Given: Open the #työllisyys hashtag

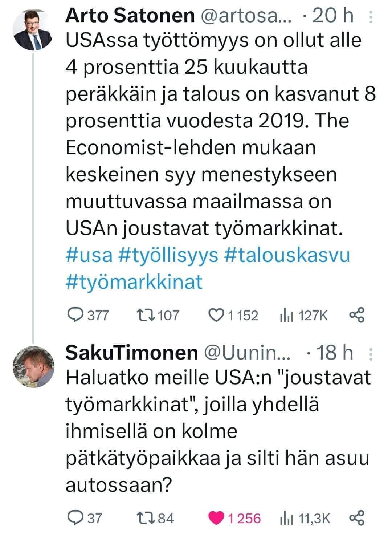Looking at the screenshot, I should pyautogui.click(x=168, y=255).
